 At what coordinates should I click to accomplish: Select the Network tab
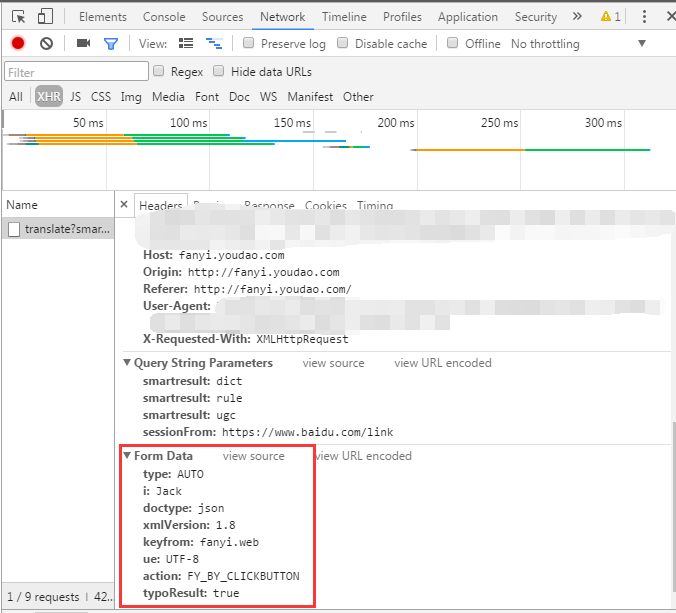[x=283, y=17]
